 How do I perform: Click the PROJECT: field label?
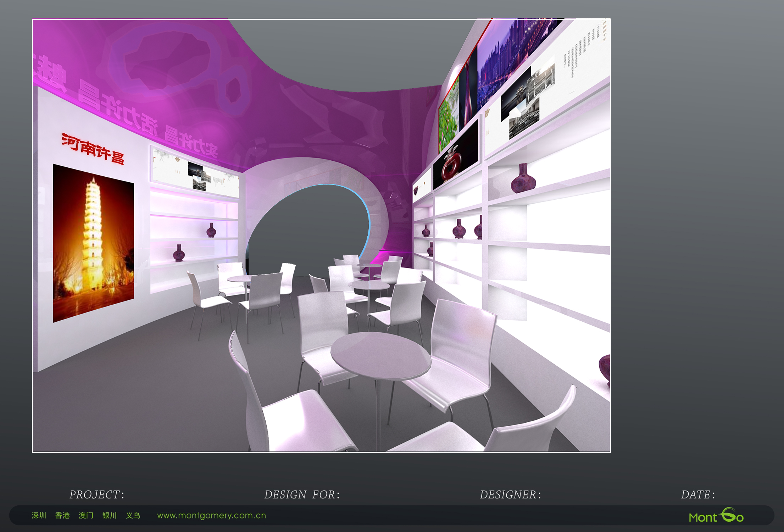pos(97,494)
